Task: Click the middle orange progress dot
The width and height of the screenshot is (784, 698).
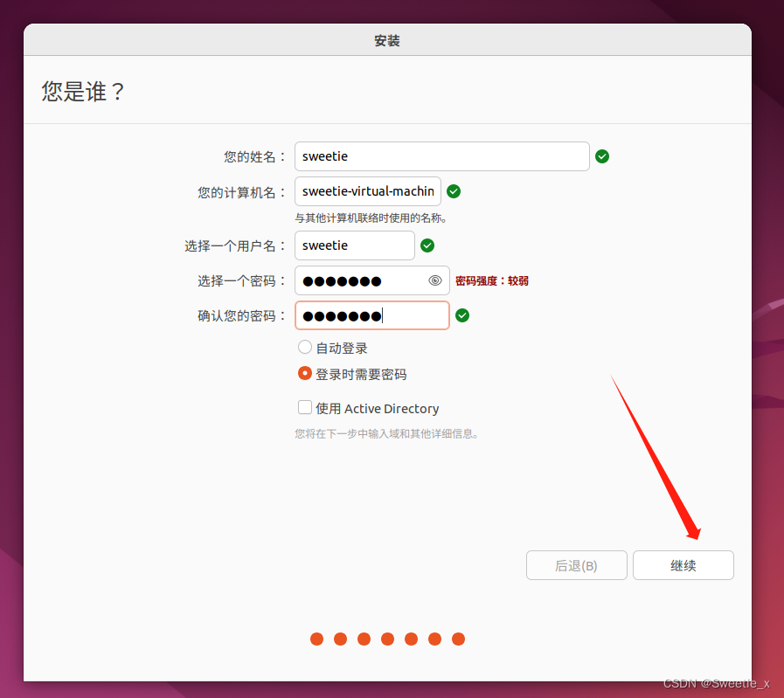Action: [x=387, y=639]
